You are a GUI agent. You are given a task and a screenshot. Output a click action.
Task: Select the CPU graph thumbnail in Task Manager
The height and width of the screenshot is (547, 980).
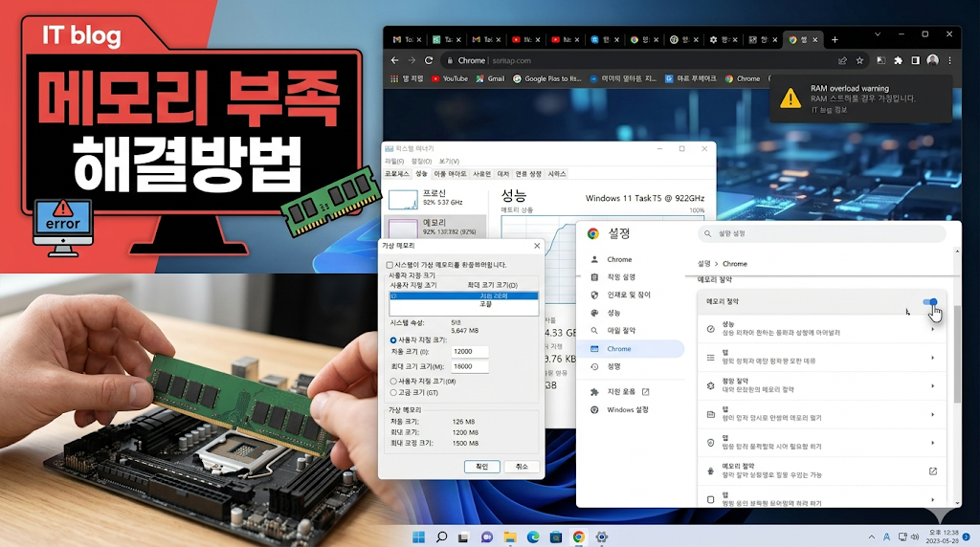tap(403, 199)
